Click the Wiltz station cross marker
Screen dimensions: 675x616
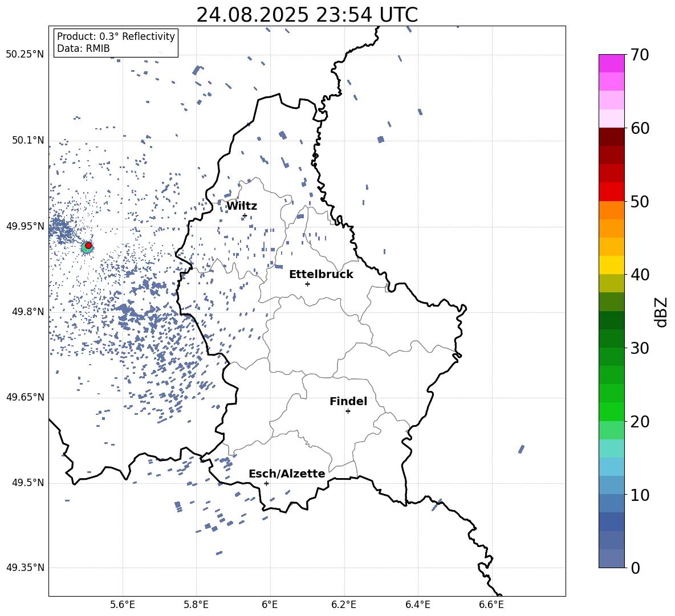(245, 215)
